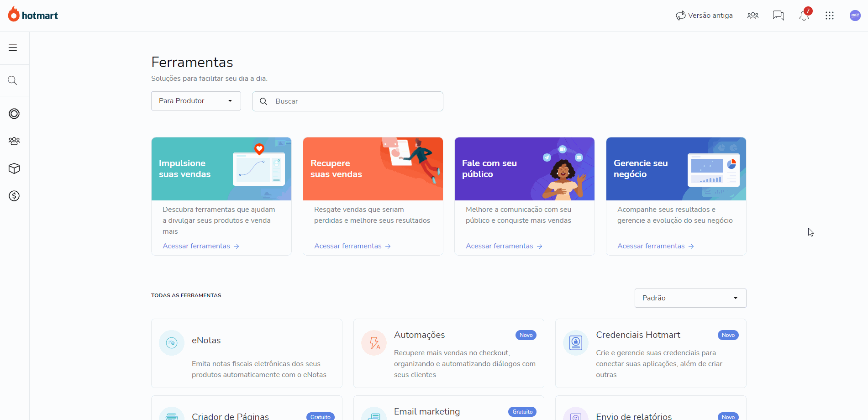
Task: Open the chat messages icon in header
Action: [x=779, y=16]
